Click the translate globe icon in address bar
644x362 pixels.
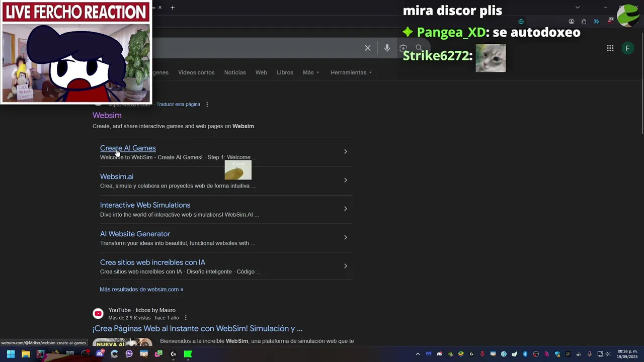[521, 22]
